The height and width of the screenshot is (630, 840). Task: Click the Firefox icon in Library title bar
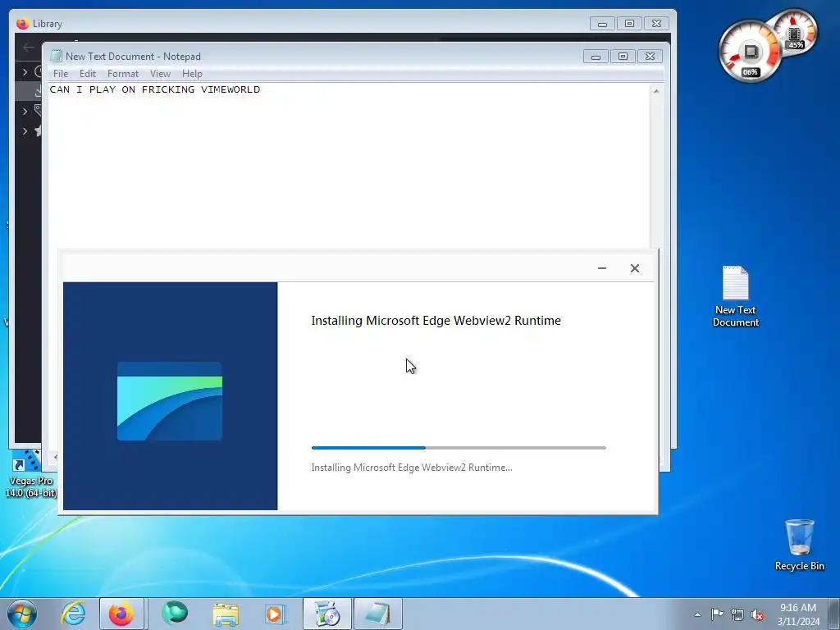point(22,24)
